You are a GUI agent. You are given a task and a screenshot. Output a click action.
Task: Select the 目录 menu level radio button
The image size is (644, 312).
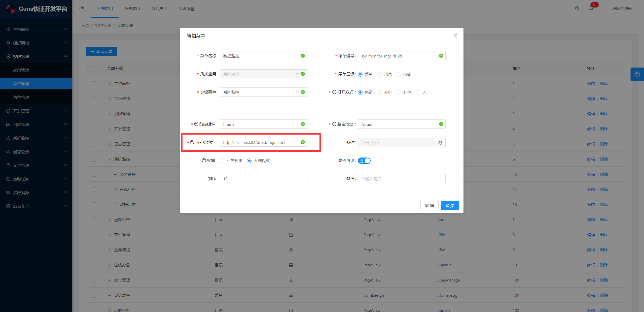380,74
